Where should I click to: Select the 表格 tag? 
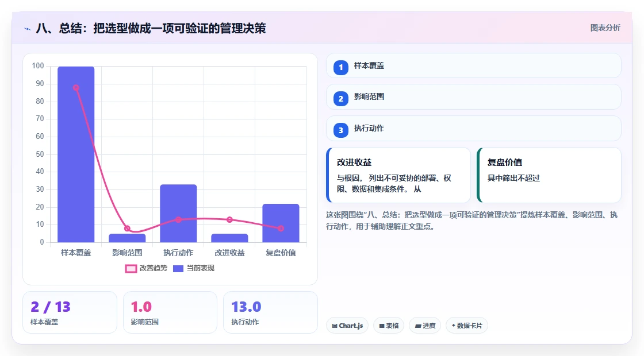(389, 326)
